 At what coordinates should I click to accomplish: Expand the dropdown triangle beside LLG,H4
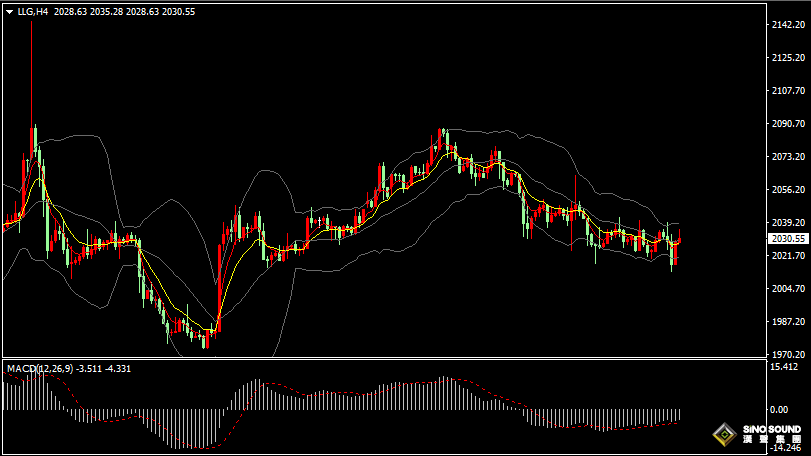click(x=9, y=12)
